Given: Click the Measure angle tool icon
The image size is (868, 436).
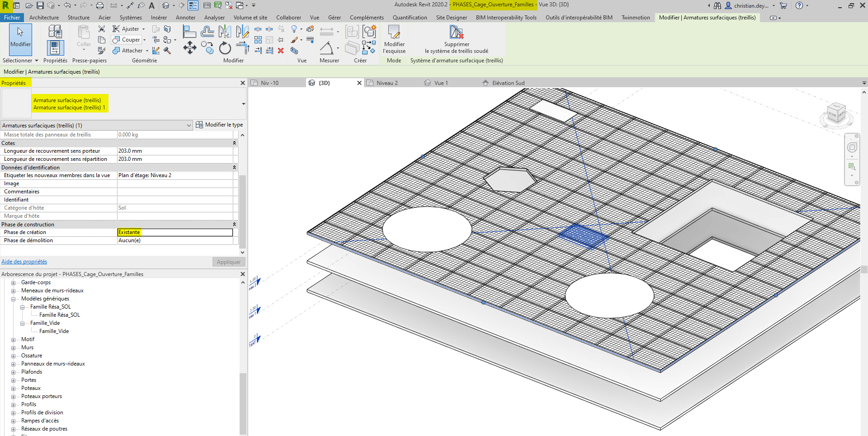Looking at the screenshot, I should [326, 48].
